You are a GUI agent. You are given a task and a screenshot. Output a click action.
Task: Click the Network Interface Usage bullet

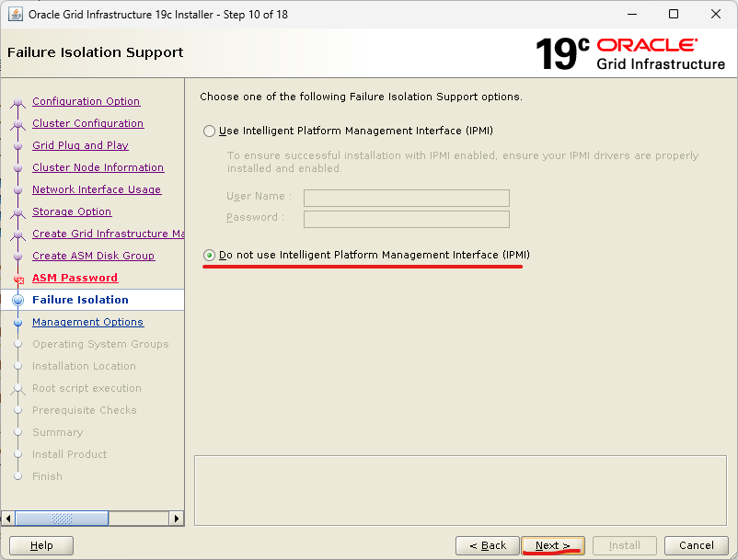tap(17, 190)
